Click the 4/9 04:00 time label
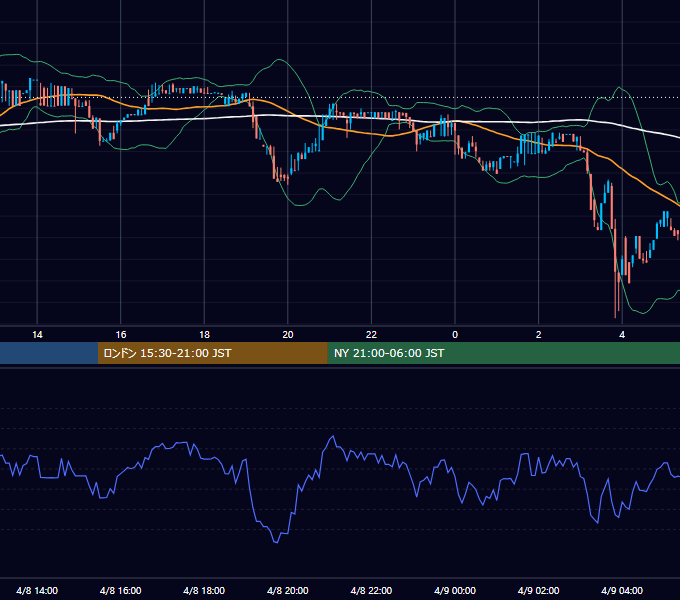The height and width of the screenshot is (600, 680). (x=622, y=590)
